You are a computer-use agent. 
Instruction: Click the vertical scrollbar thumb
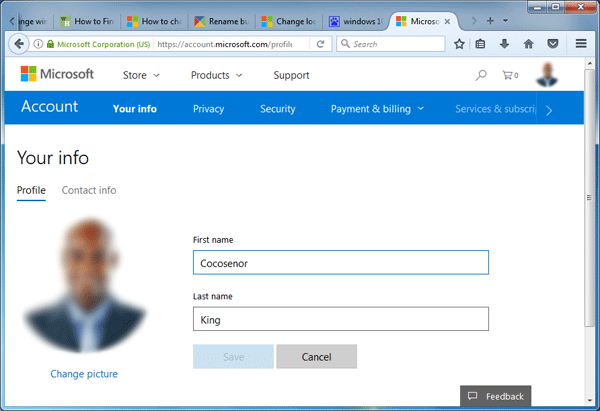tap(589, 197)
